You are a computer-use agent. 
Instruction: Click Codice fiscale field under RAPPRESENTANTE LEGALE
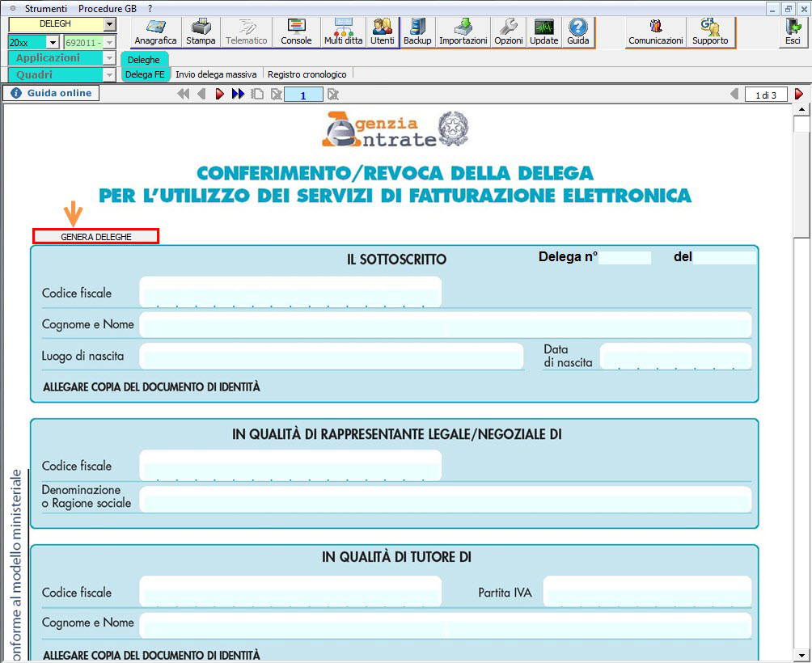(290, 465)
